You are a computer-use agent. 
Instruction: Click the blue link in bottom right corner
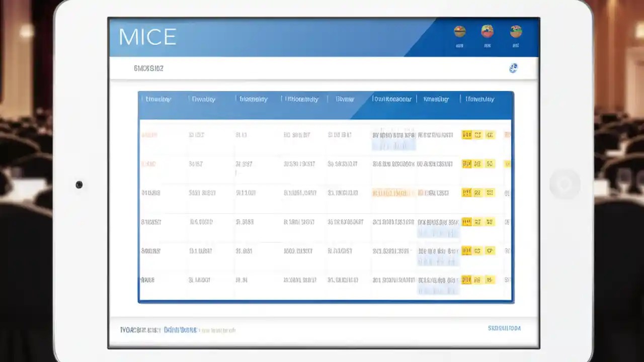[x=505, y=328]
